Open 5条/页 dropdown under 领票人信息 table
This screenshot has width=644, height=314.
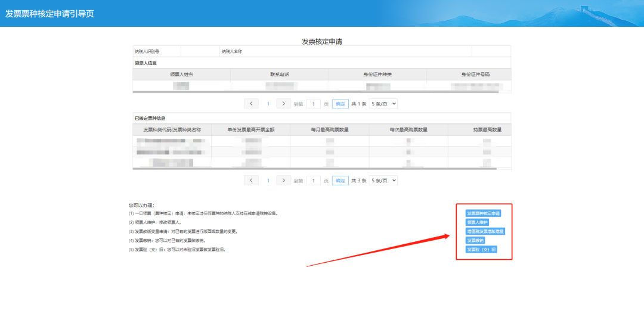pos(383,104)
